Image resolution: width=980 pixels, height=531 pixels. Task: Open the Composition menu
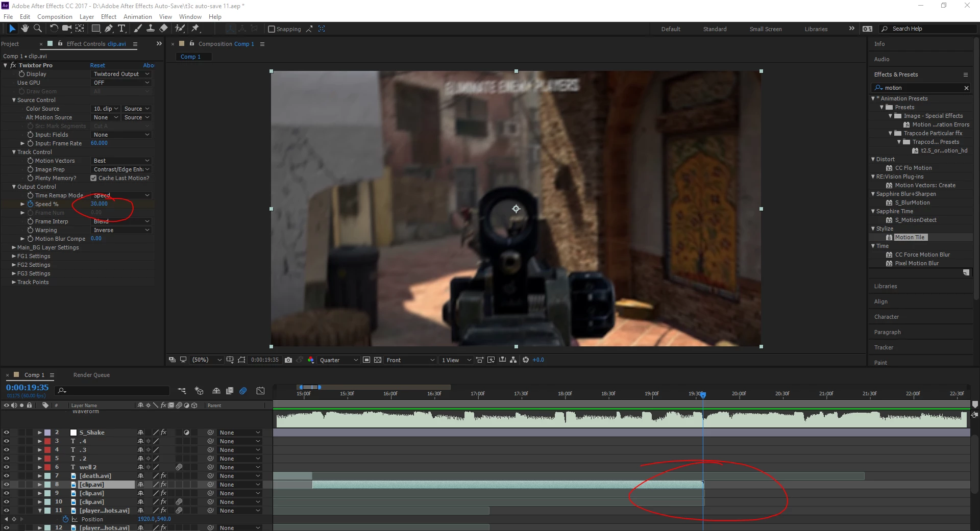pyautogui.click(x=55, y=17)
